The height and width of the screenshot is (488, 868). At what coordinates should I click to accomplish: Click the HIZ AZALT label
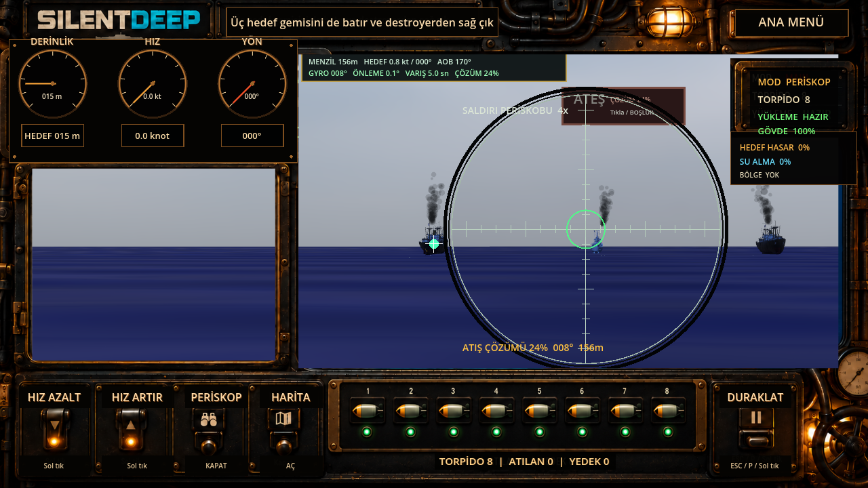pyautogui.click(x=54, y=397)
